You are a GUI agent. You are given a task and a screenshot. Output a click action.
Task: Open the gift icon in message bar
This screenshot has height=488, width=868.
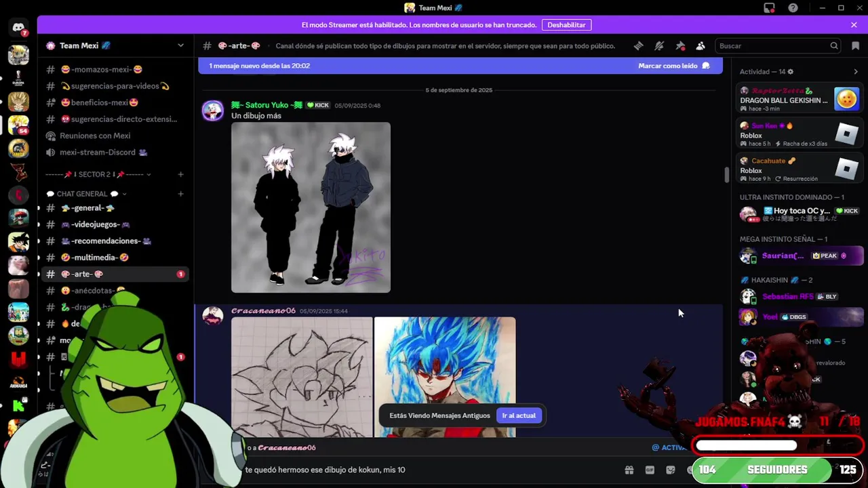point(629,470)
